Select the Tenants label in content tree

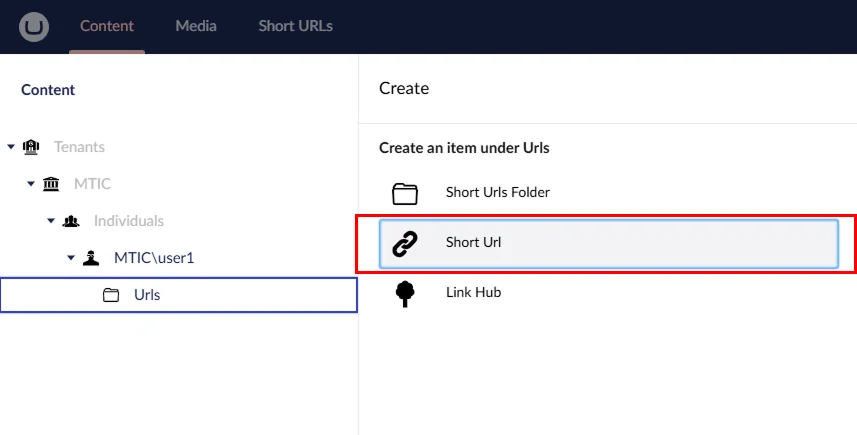click(79, 147)
